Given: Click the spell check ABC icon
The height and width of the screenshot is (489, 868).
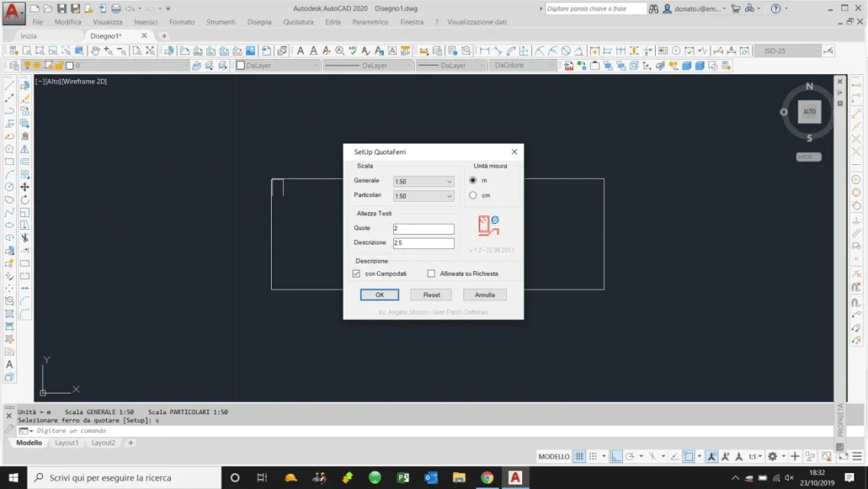Looking at the screenshot, I should (353, 51).
